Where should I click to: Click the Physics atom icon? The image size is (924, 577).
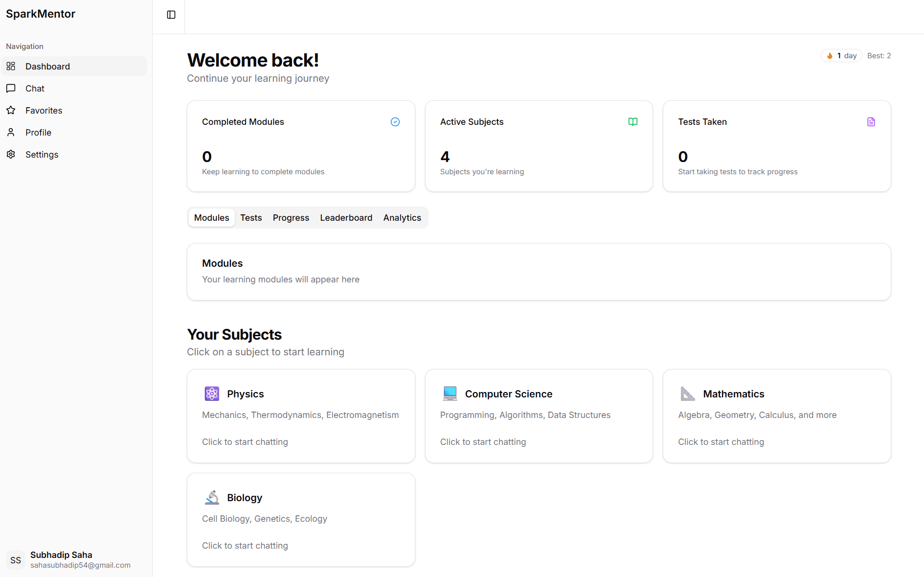(x=211, y=393)
